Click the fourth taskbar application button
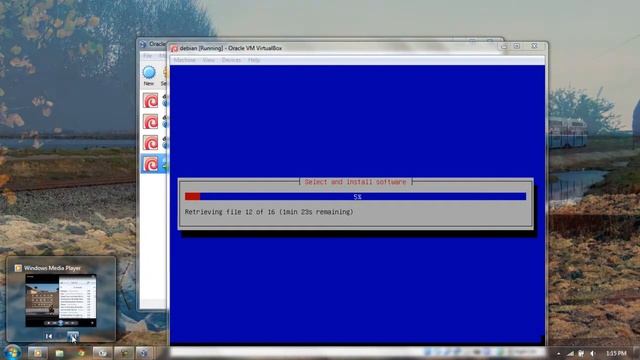640x360 pixels. tap(102, 353)
